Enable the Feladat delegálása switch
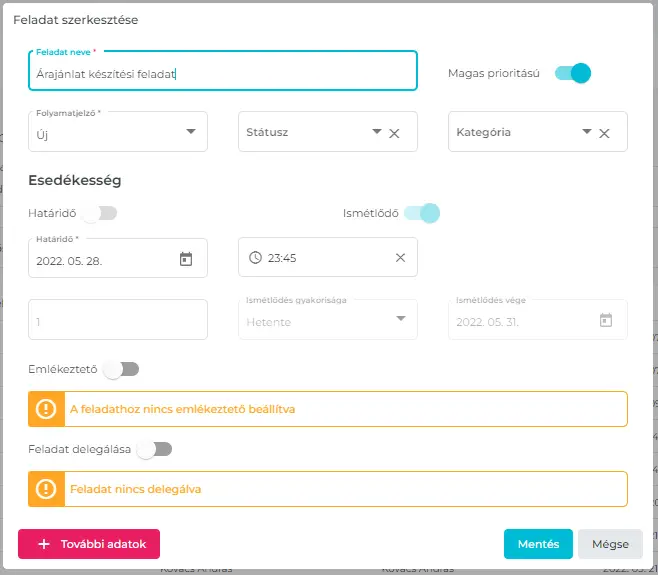The image size is (658, 575). [154, 449]
